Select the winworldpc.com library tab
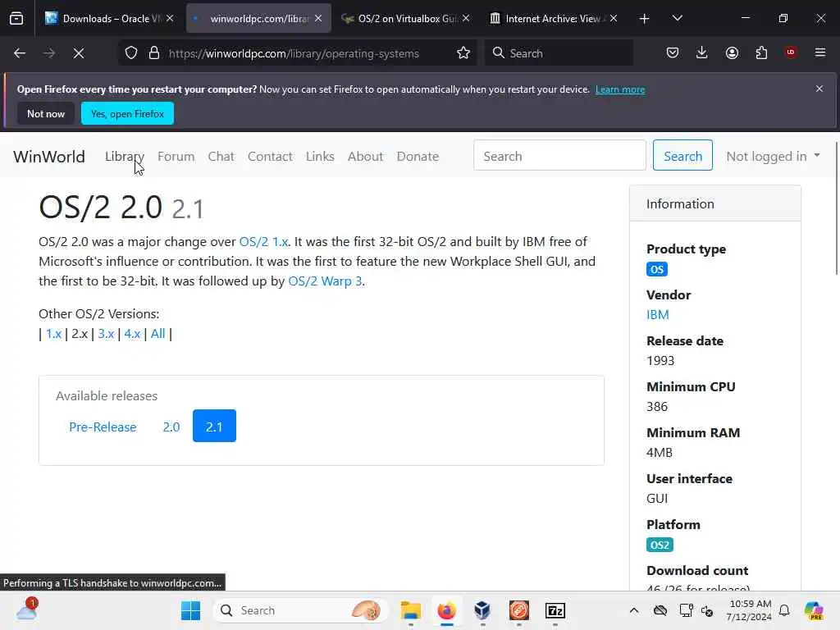Viewport: 840px width, 630px height. point(258,19)
